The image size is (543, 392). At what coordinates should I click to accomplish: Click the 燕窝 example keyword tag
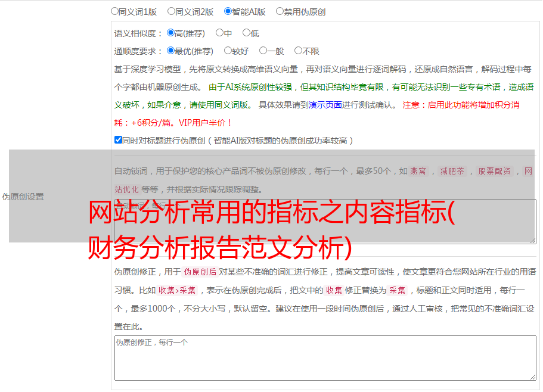[x=418, y=171]
